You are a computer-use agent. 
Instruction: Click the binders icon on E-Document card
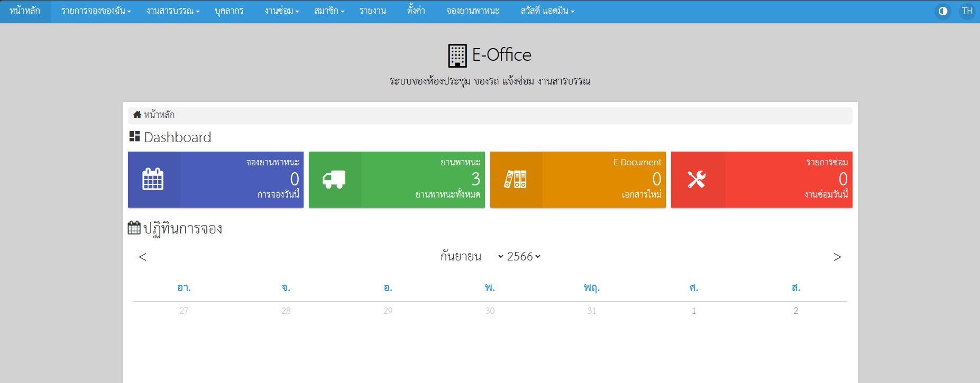coord(515,180)
